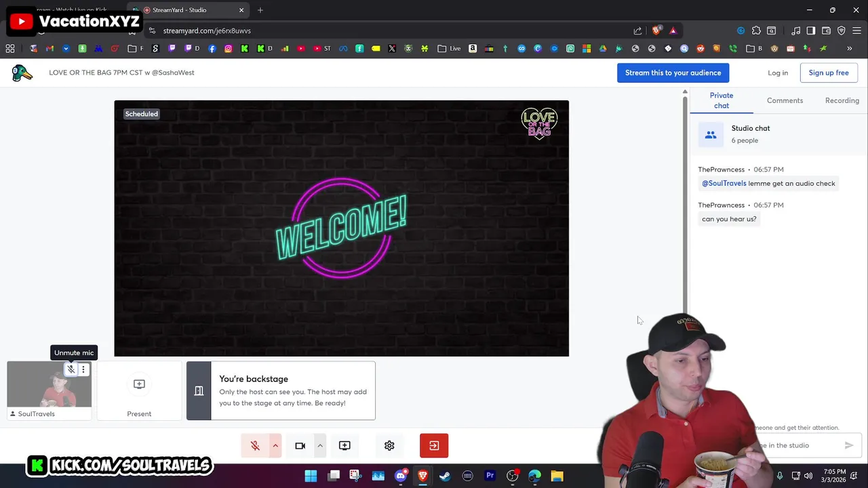
Task: Open the Studio chat group entry
Action: (778, 134)
